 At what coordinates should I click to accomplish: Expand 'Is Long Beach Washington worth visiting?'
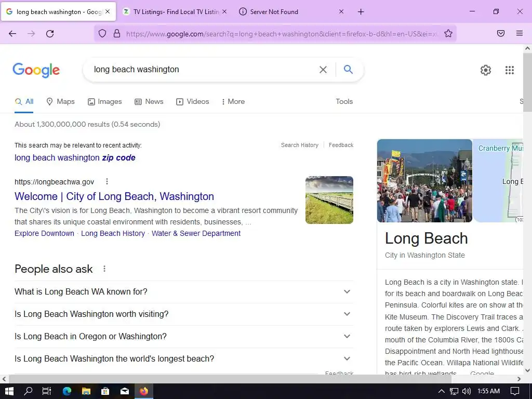(x=183, y=314)
